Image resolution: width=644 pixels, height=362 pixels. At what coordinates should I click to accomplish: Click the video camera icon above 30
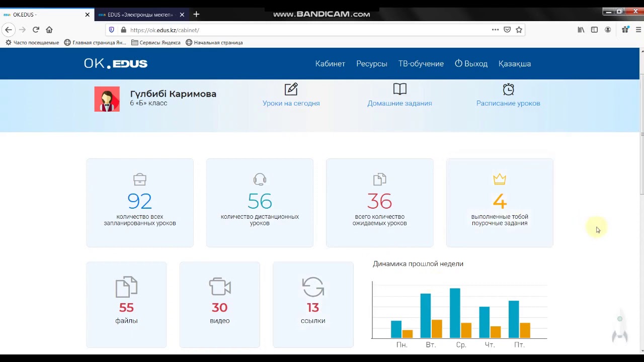click(220, 287)
